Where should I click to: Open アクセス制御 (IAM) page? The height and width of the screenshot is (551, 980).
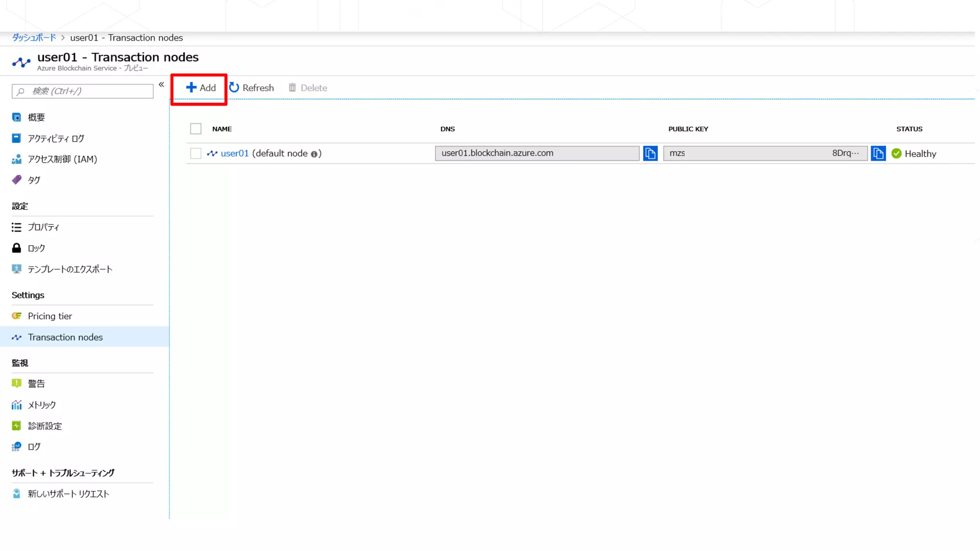62,159
